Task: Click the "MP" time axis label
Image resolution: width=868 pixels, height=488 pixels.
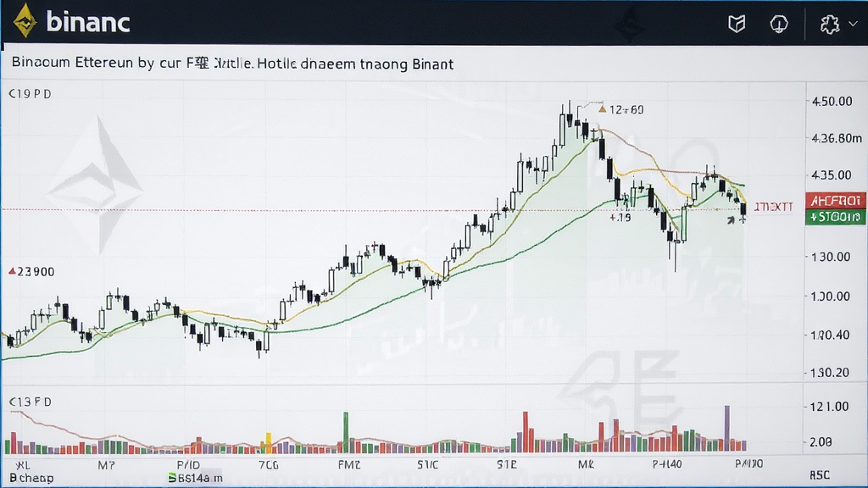Action: (106, 465)
